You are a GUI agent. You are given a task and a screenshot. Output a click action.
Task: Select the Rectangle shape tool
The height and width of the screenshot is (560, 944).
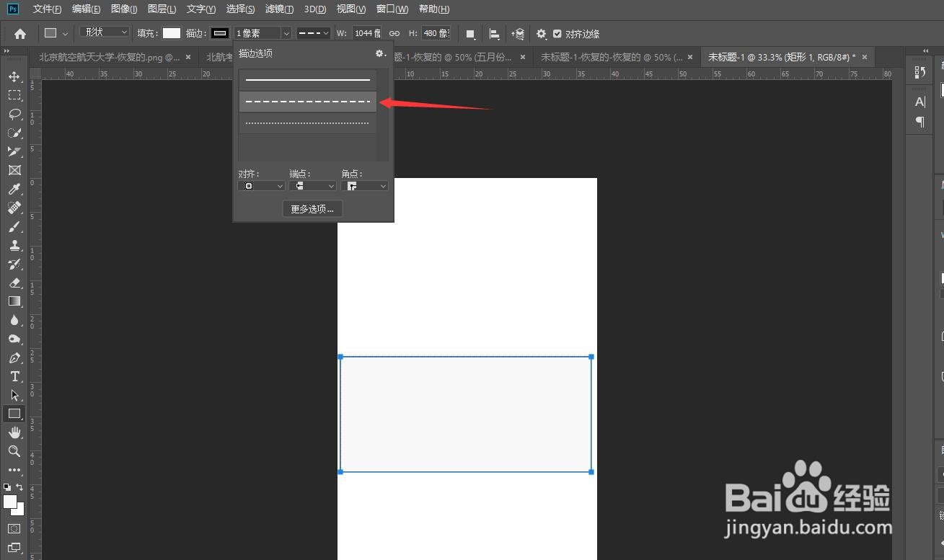14,414
